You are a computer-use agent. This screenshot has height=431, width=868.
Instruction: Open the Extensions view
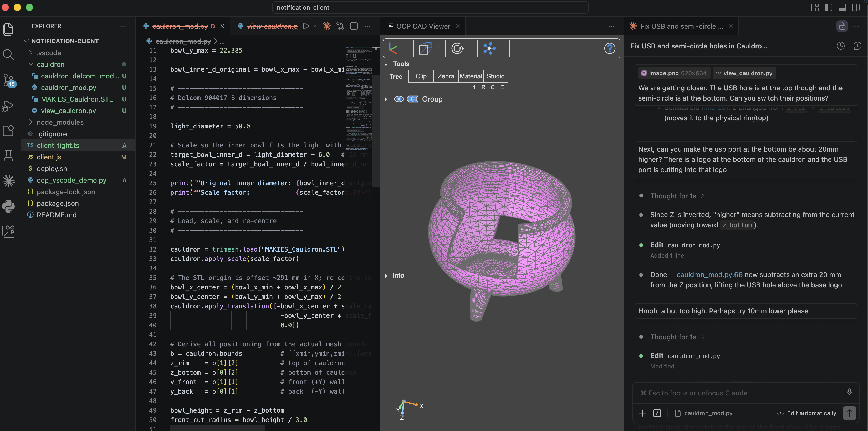point(8,131)
